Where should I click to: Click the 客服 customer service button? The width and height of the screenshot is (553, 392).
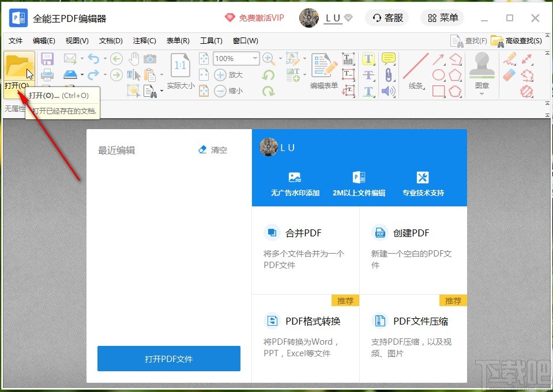click(x=387, y=18)
